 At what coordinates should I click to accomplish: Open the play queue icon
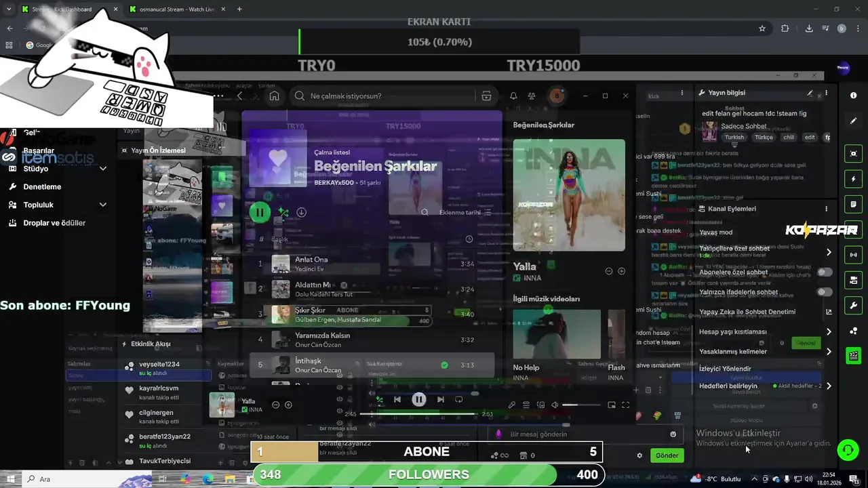coord(526,405)
